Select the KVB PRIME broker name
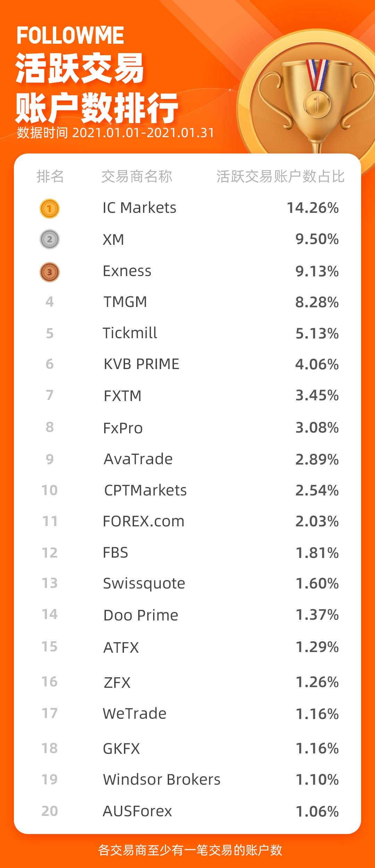 [x=142, y=364]
